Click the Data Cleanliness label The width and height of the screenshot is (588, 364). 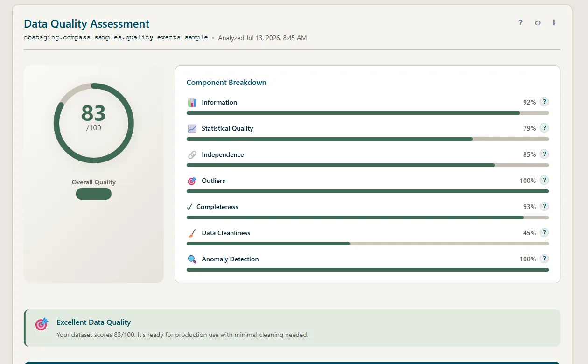[226, 233]
